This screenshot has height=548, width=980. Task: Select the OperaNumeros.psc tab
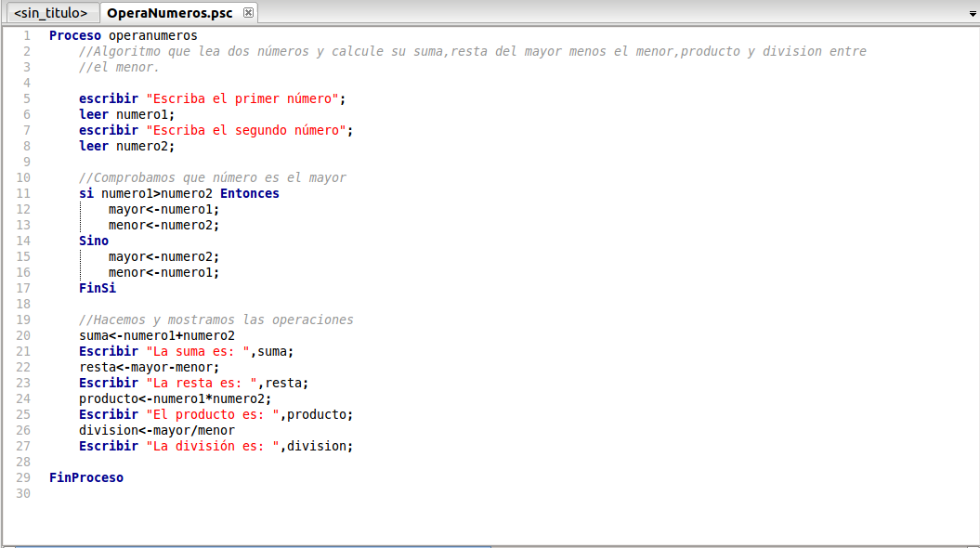coord(169,12)
